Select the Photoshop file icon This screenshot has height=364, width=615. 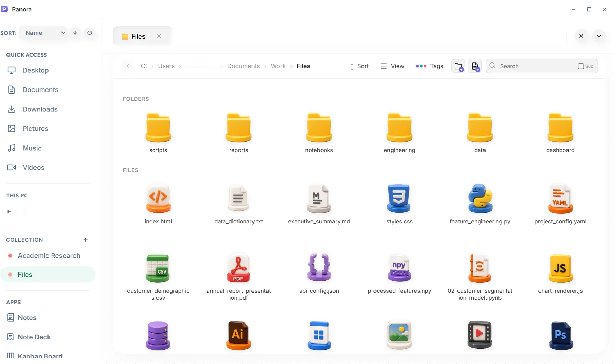point(561,335)
